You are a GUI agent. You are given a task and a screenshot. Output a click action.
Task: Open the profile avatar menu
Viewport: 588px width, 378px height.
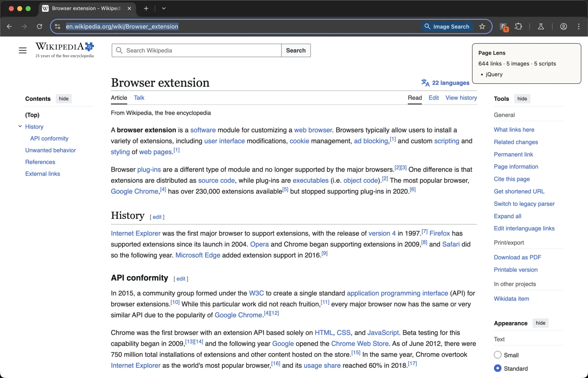pos(563,26)
